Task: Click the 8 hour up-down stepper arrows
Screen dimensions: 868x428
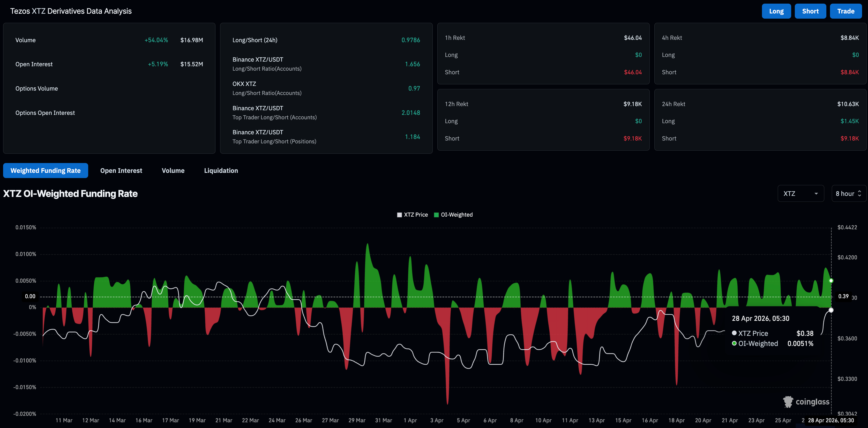Action: click(x=859, y=194)
